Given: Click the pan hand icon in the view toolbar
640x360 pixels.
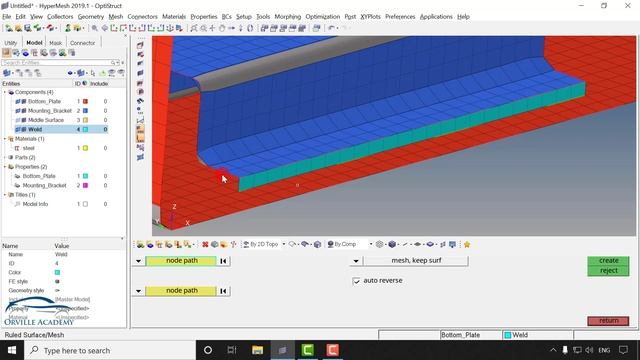Looking at the screenshot, I should pyautogui.click(x=222, y=28).
